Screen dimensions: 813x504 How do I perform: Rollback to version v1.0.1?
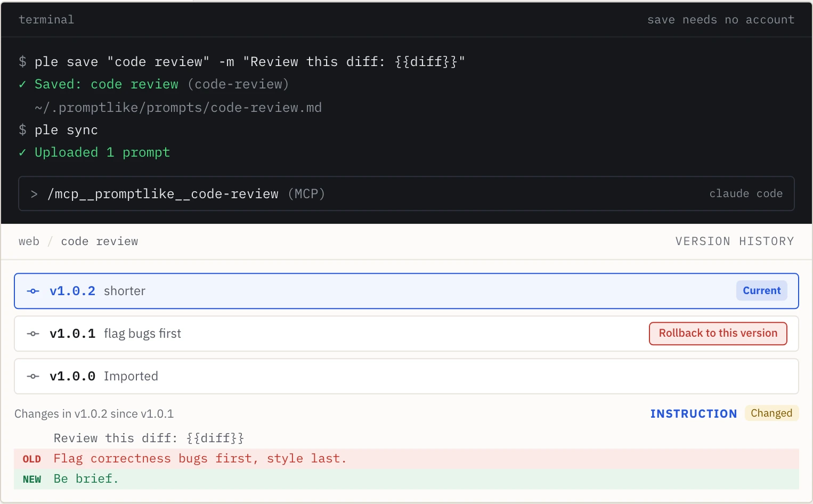[718, 334]
